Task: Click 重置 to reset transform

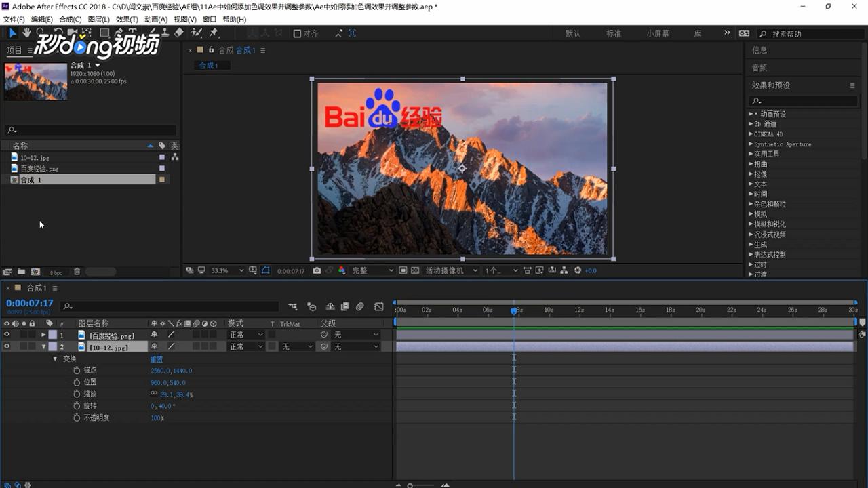Action: click(x=157, y=359)
